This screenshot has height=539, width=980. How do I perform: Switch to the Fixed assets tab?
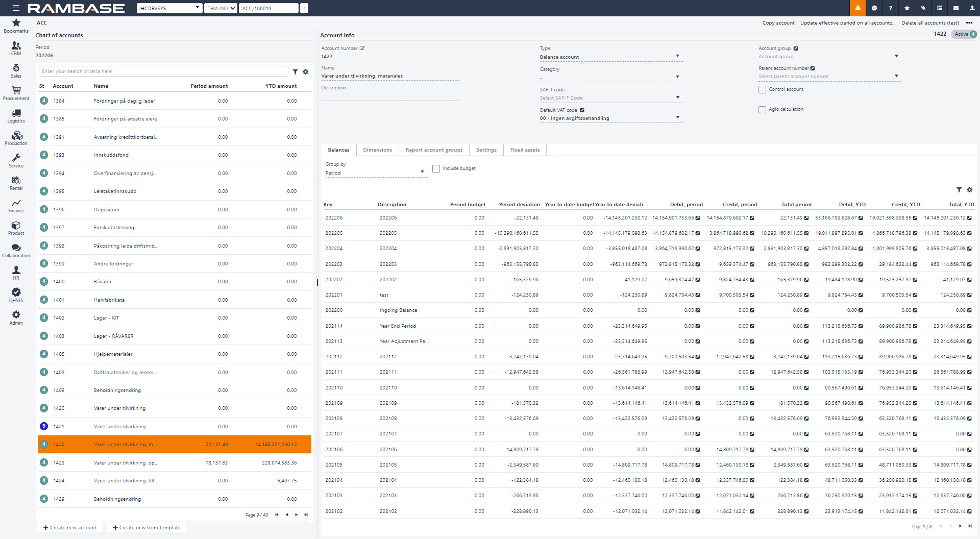(x=525, y=150)
